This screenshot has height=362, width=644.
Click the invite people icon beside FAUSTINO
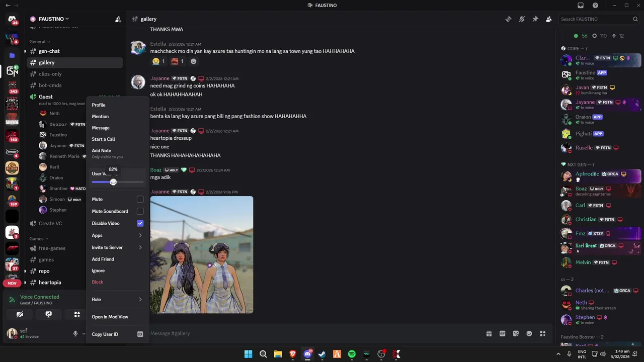coord(118,19)
